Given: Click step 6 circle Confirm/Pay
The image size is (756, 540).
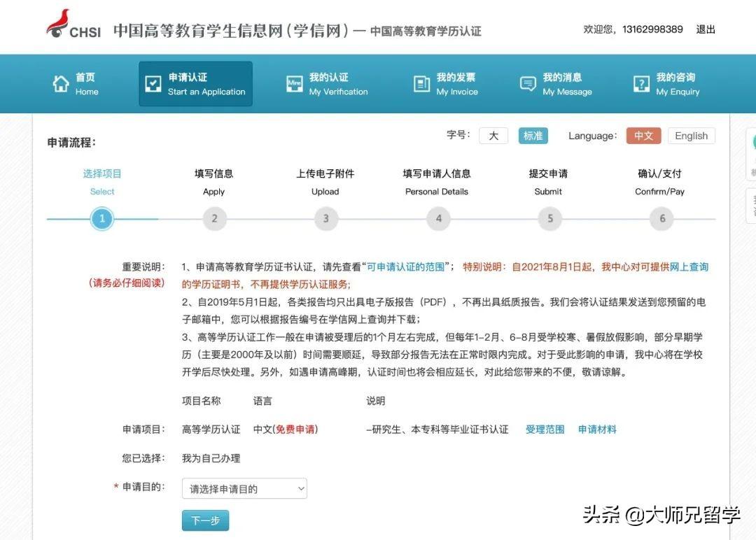Looking at the screenshot, I should pyautogui.click(x=662, y=219).
